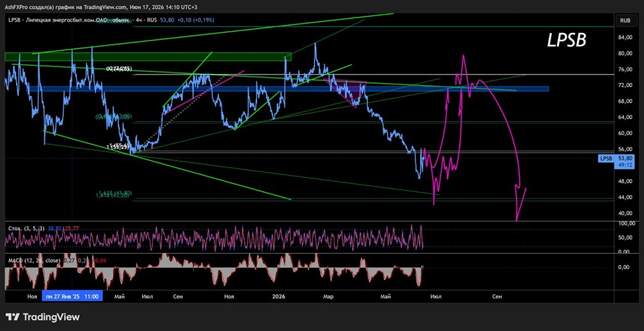This screenshot has height=331, width=644.
Task: Click the 80,00 price axis value
Action: pos(627,53)
